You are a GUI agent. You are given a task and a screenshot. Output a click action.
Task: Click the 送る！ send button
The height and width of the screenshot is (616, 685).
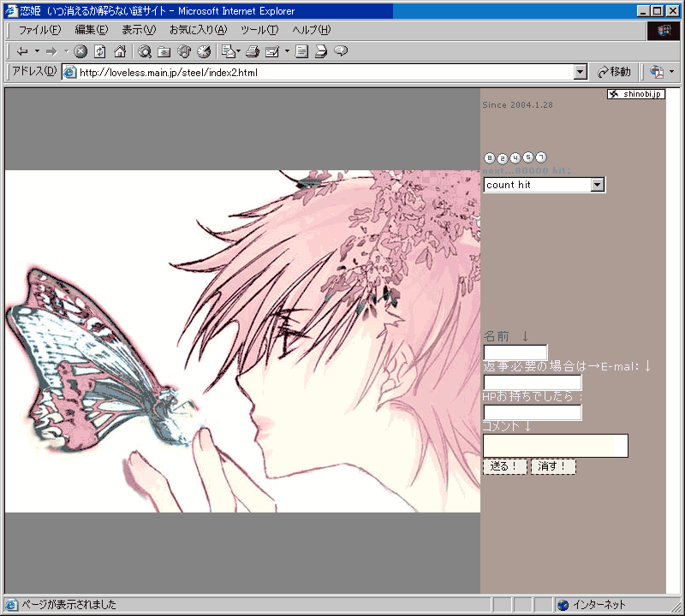point(505,466)
